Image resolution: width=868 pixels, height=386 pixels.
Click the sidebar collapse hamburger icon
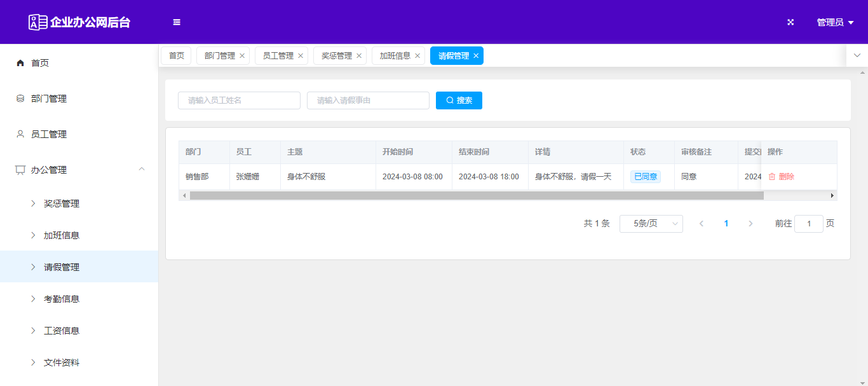(x=177, y=22)
